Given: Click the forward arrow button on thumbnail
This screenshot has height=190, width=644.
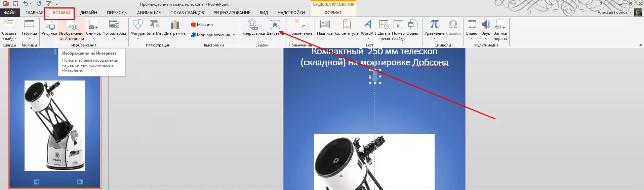Looking at the screenshot, I should (x=80, y=182).
